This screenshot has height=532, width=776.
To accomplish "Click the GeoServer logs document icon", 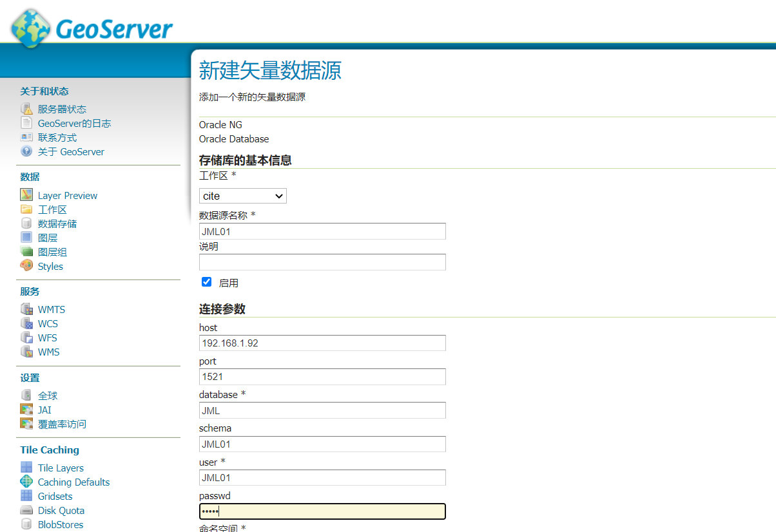I will point(26,123).
